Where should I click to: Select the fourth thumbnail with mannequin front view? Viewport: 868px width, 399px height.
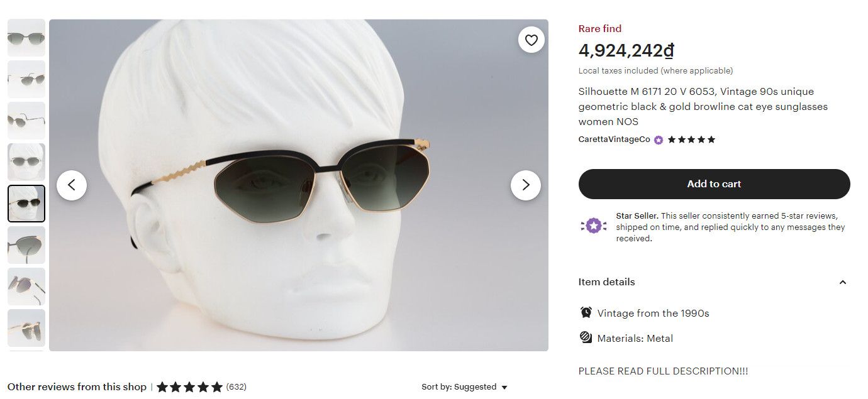26,162
